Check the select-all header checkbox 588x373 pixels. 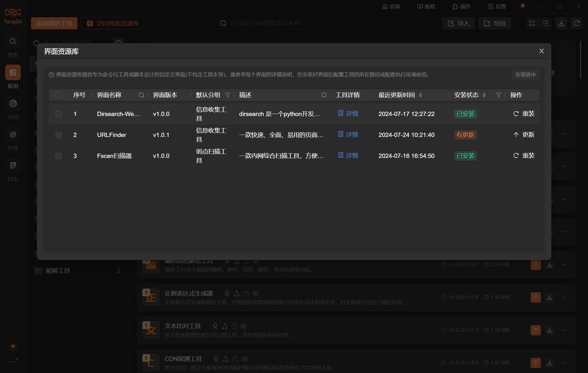[59, 95]
